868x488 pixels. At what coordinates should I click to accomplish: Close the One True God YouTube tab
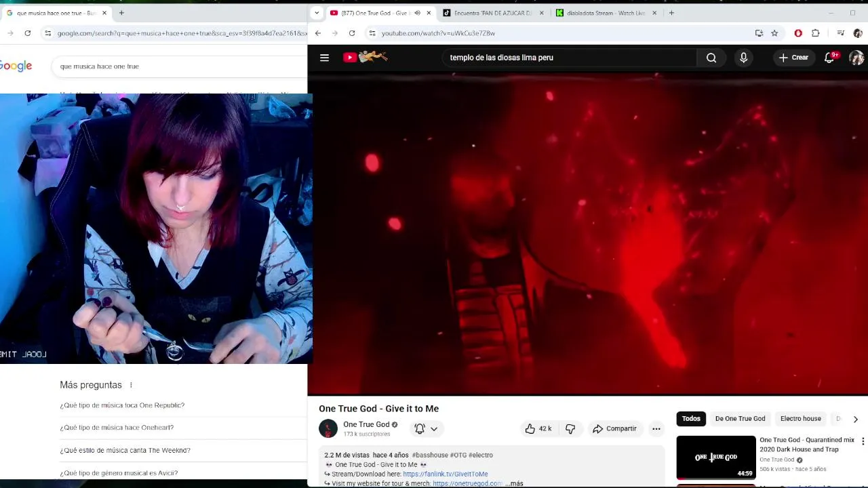[429, 13]
